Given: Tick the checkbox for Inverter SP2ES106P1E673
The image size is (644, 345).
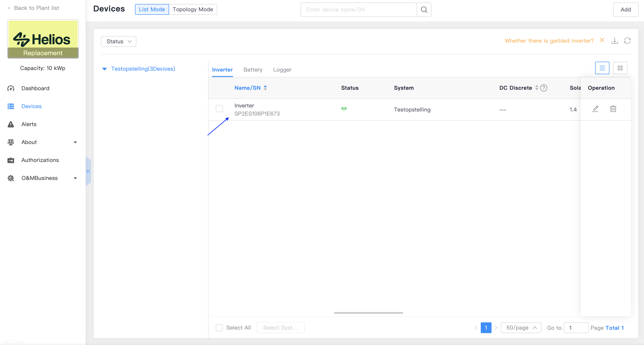Looking at the screenshot, I should (x=219, y=109).
